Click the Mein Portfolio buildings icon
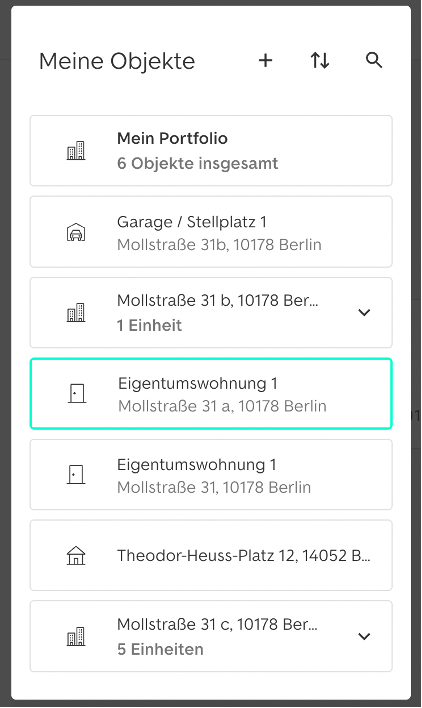The height and width of the screenshot is (708, 422). (76, 150)
